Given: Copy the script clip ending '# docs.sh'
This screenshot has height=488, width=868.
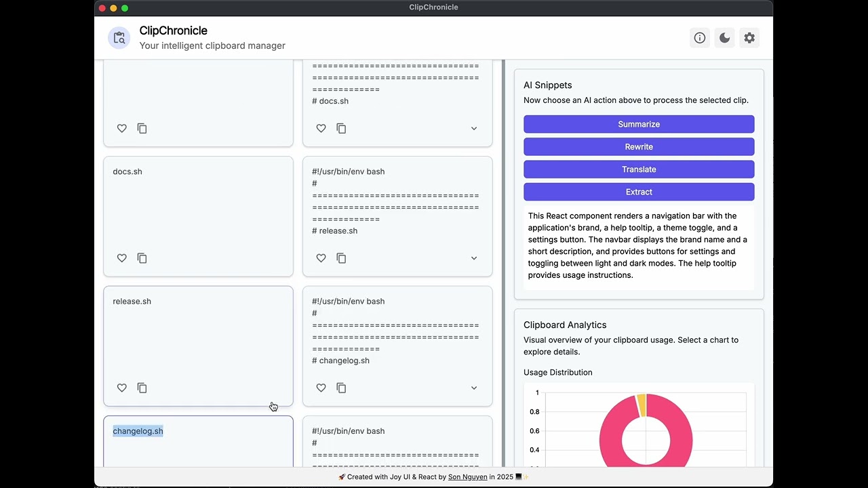Looking at the screenshot, I should [x=342, y=128].
